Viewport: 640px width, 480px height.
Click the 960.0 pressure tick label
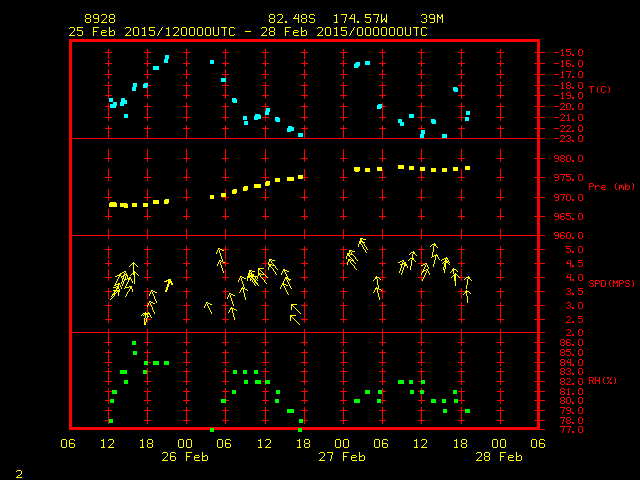pyautogui.click(x=569, y=236)
